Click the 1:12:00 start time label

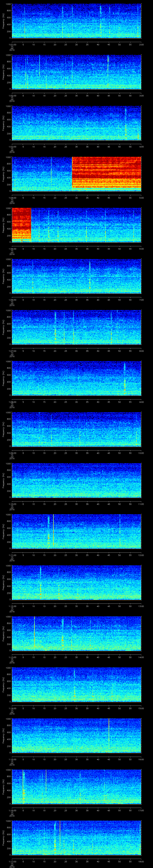pos(12,606)
